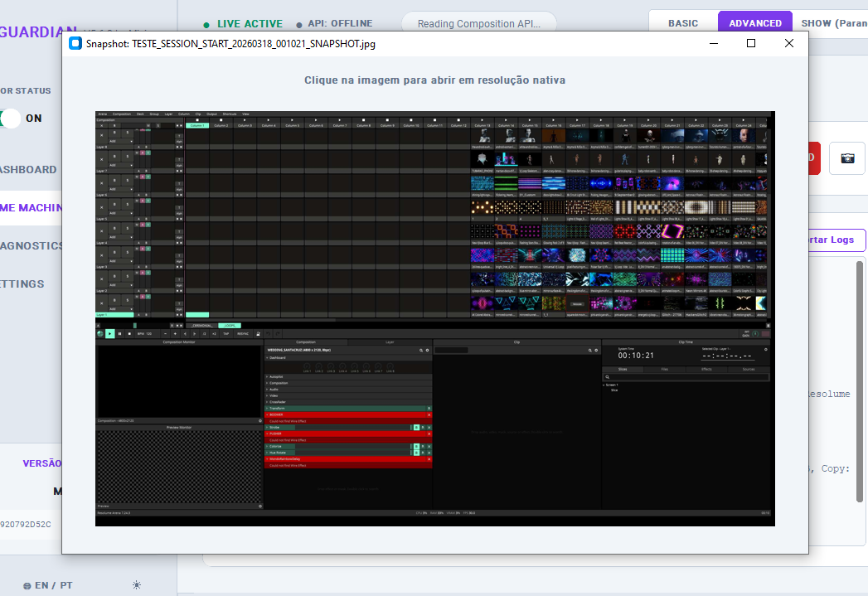Switch to the BASIC tab in Guardian
This screenshot has width=868, height=596.
pos(682,23)
